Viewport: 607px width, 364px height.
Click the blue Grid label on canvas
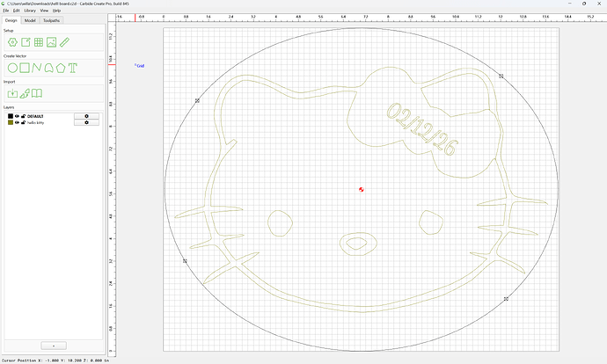coord(140,66)
